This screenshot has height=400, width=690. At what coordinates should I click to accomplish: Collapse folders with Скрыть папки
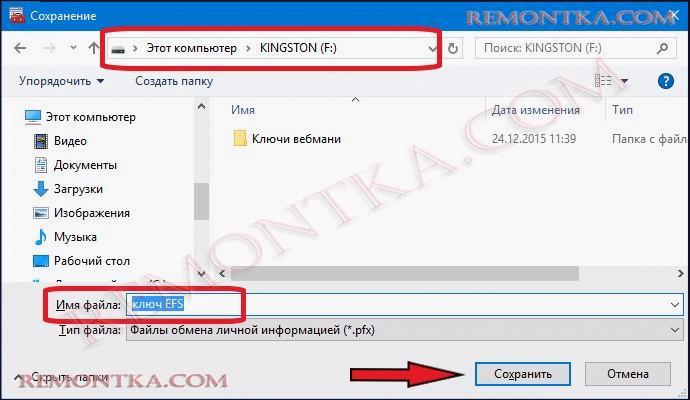(x=62, y=377)
